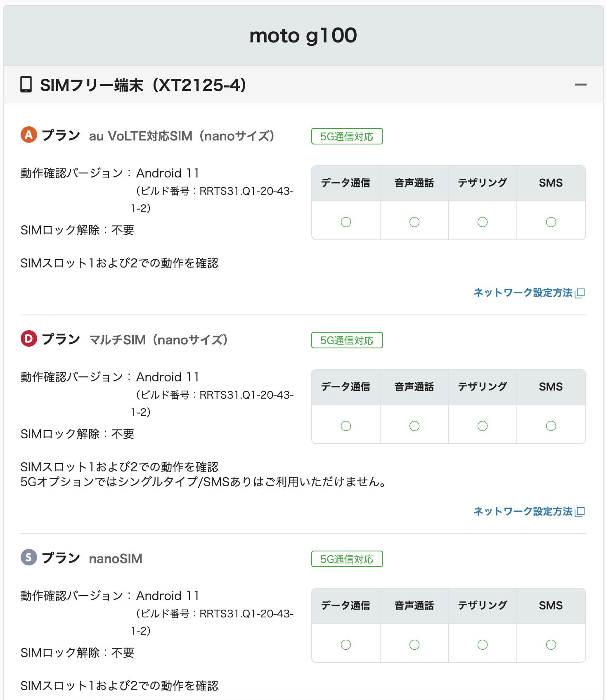606x700 pixels.
Task: Click SMS circle mark in A plan table
Action: click(x=551, y=222)
